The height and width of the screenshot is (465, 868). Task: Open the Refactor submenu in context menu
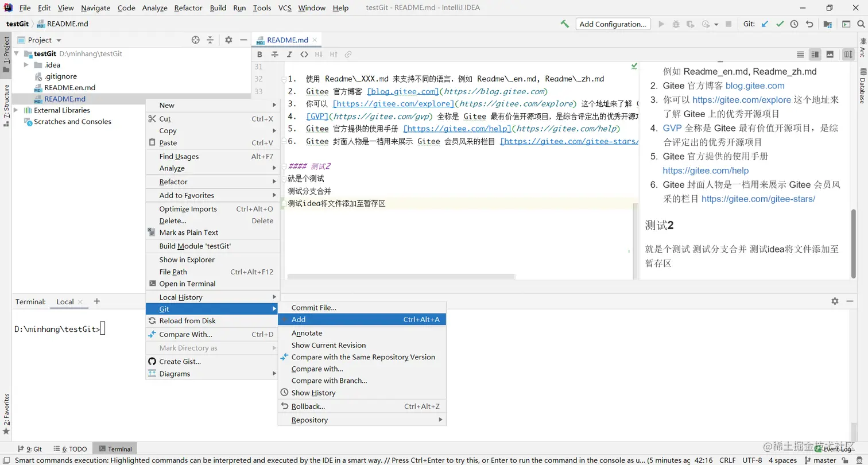[213, 181]
